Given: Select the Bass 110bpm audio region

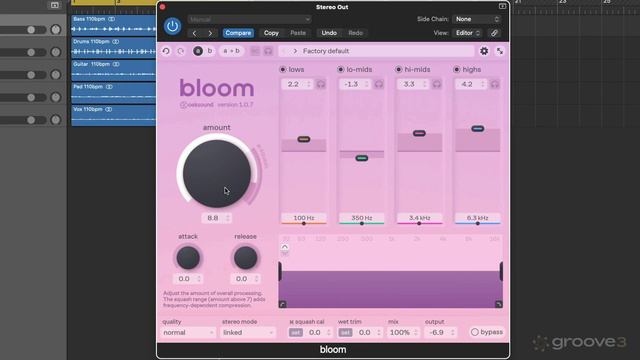Looking at the screenshot, I should click(x=113, y=25).
